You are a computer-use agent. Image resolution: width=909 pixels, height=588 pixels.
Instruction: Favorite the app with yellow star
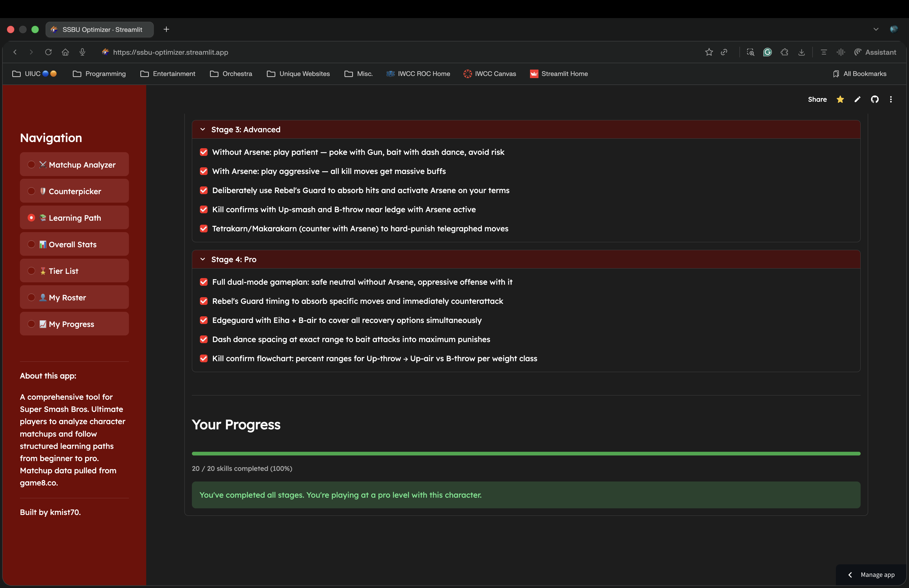pos(840,99)
